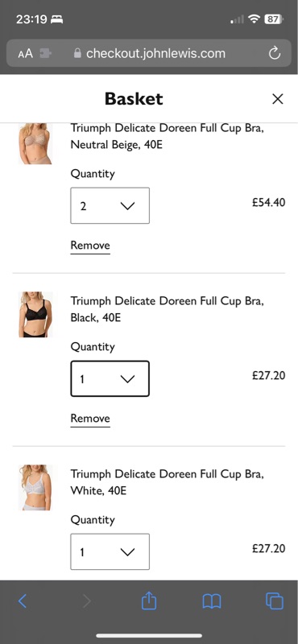Remove the Neutral Beige bra from basket

[90, 246]
